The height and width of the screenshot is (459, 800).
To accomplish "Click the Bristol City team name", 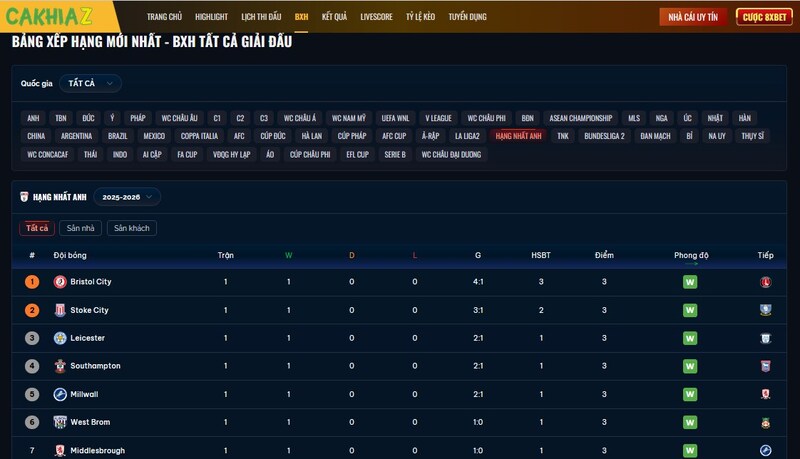I will pos(91,282).
